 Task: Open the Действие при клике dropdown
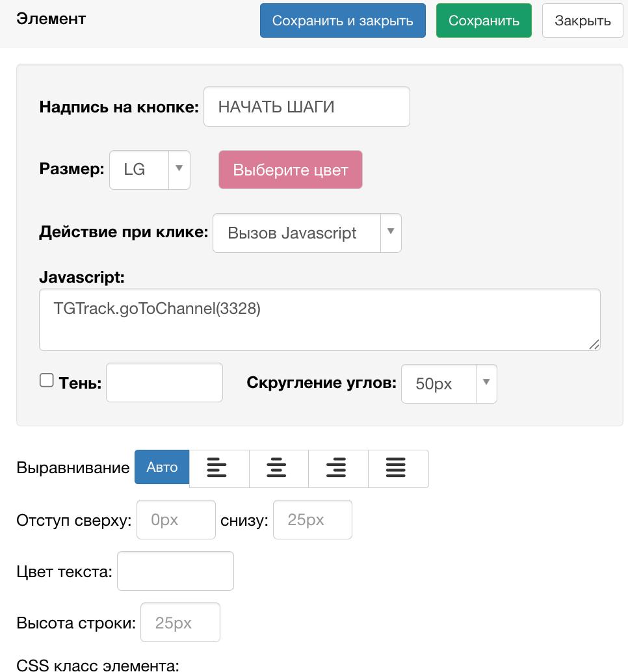(x=307, y=233)
